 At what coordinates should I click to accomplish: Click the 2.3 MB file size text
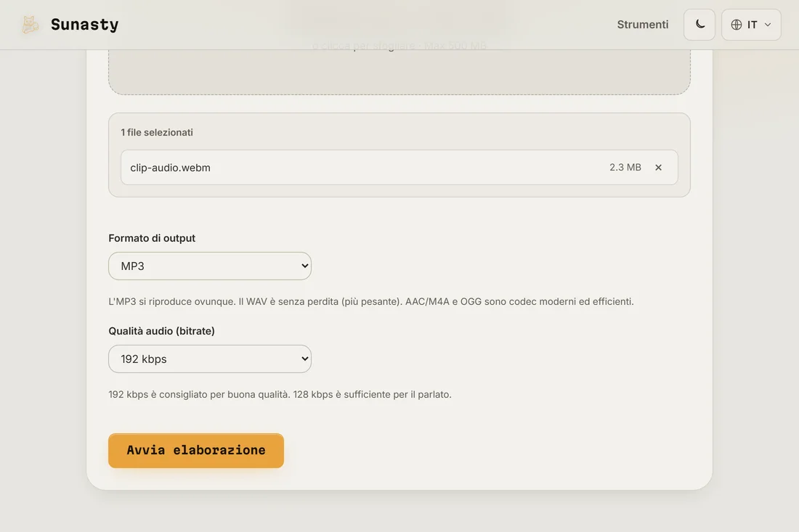click(625, 167)
